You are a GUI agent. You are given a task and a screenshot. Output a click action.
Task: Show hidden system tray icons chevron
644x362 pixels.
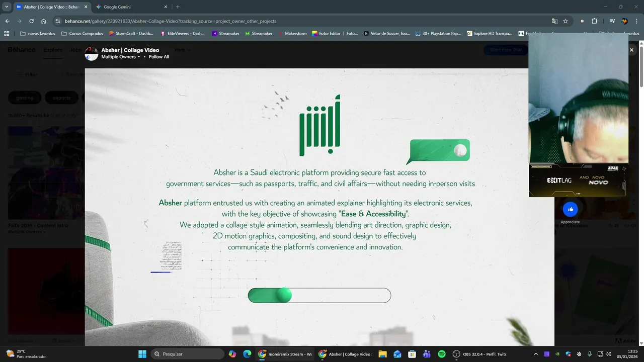tap(536, 354)
